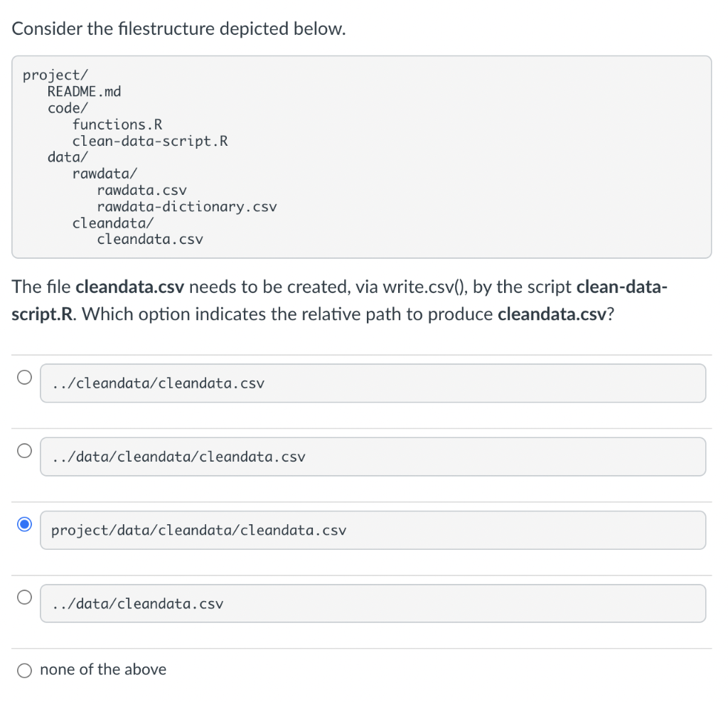
Task: Select the ../data/cleandata.csv radio button
Action: [25, 598]
